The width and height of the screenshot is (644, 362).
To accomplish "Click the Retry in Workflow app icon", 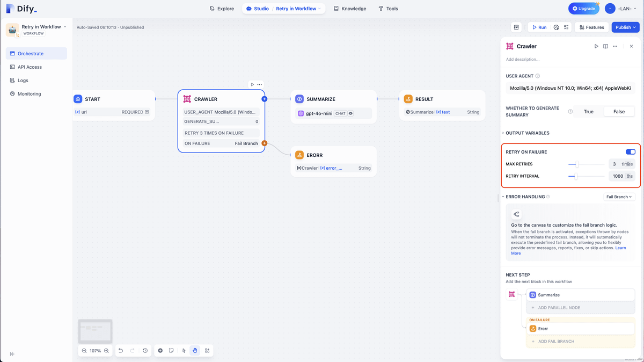I will [x=12, y=30].
